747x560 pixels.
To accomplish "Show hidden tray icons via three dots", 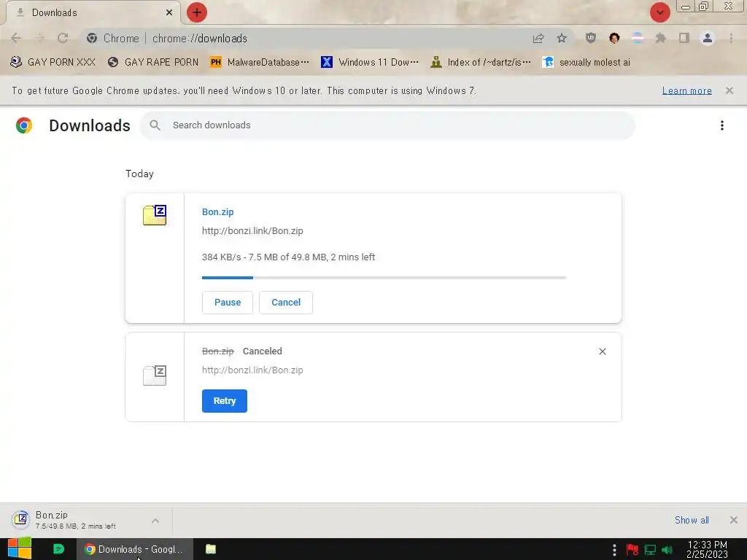I will [x=614, y=550].
